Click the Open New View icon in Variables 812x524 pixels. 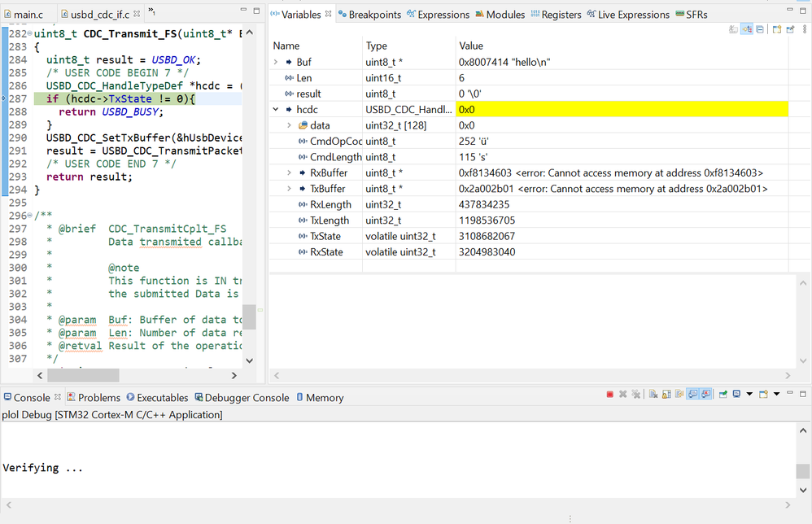pos(777,29)
